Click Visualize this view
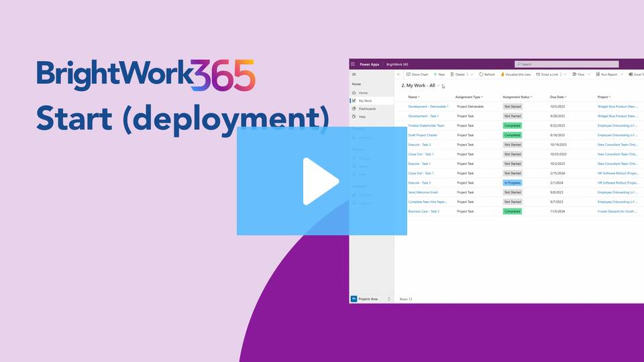This screenshot has height=362, width=644. tap(515, 74)
